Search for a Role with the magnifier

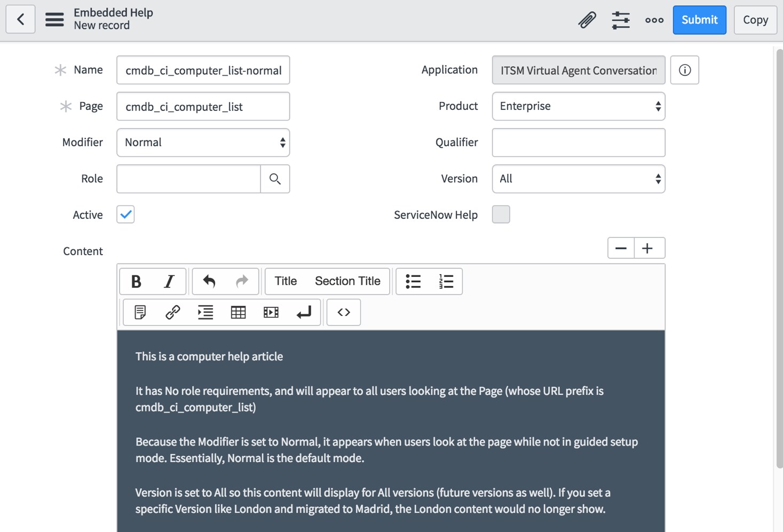[x=275, y=179]
